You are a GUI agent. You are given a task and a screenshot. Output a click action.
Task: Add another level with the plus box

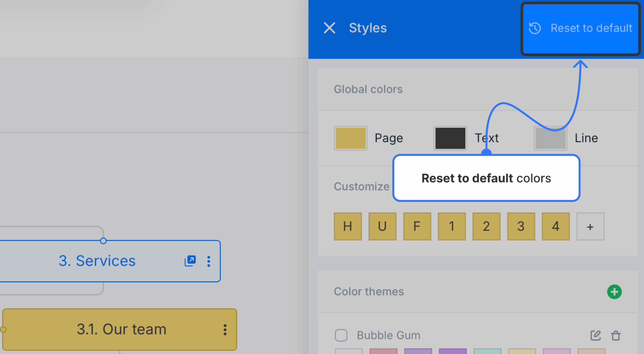tap(590, 226)
